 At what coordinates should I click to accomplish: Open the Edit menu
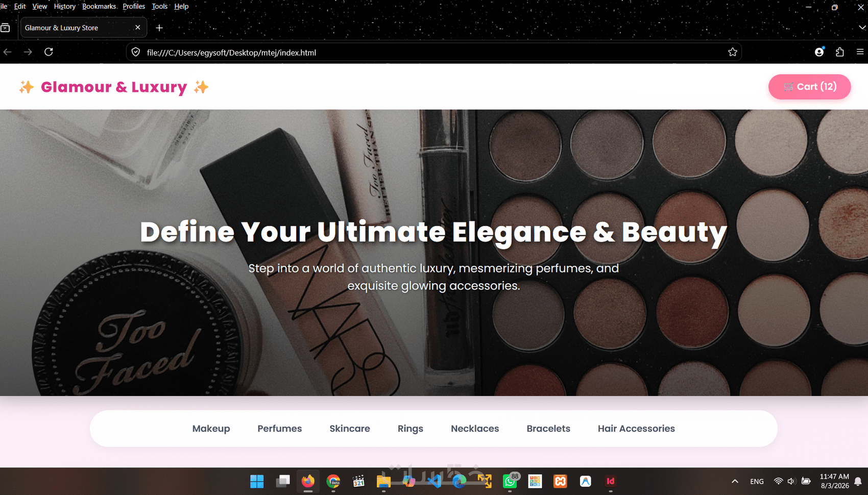pyautogui.click(x=20, y=6)
